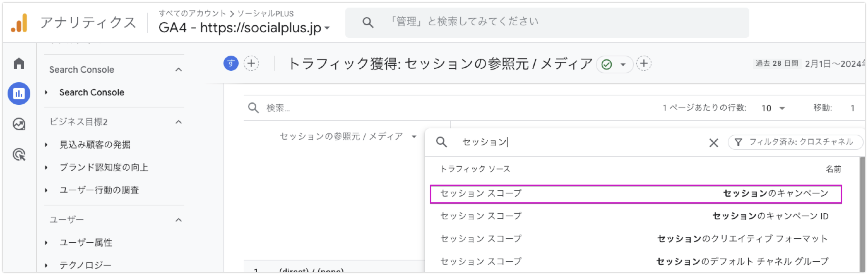Screen dimensions: 868x275
Task: Click the top search magnifier icon
Action: [368, 23]
